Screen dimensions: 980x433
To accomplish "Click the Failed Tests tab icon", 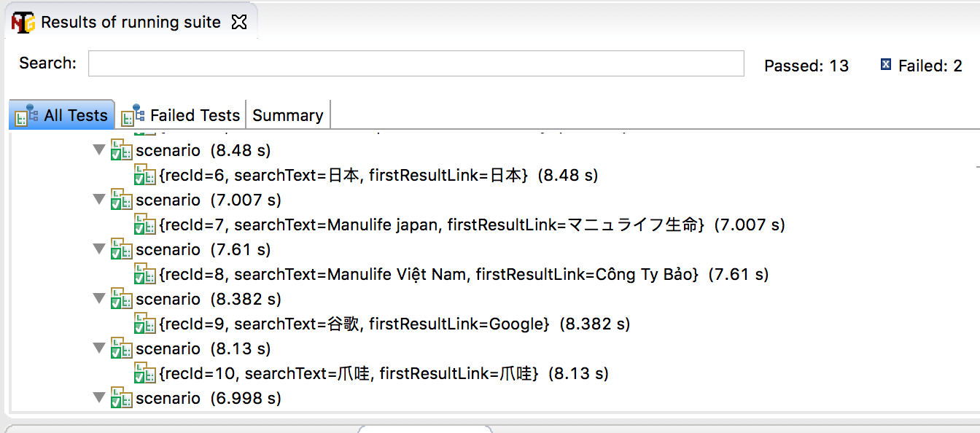I will point(132,114).
